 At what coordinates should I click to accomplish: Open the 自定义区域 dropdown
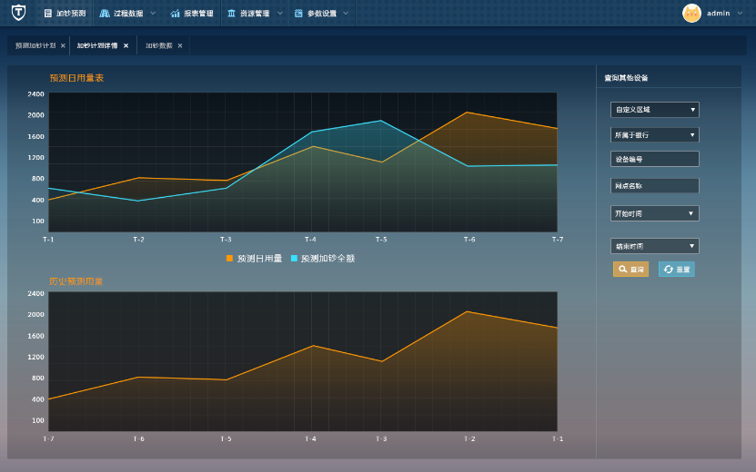654,110
